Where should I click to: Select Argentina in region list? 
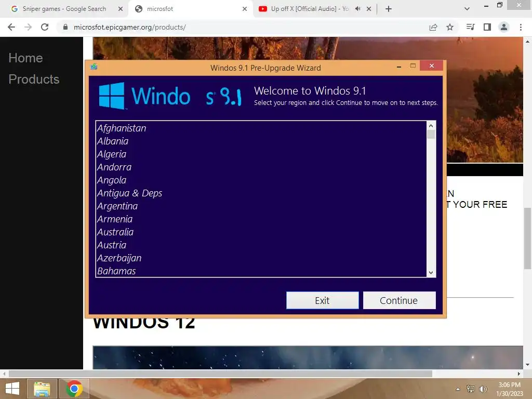pos(261,206)
